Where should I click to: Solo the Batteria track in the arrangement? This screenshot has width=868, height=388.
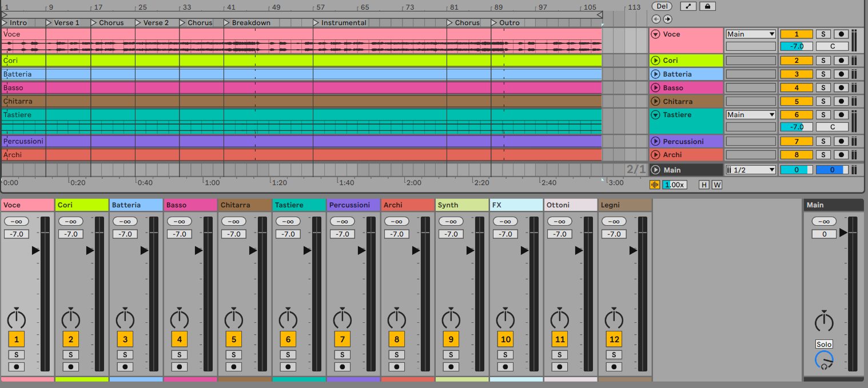pyautogui.click(x=823, y=74)
